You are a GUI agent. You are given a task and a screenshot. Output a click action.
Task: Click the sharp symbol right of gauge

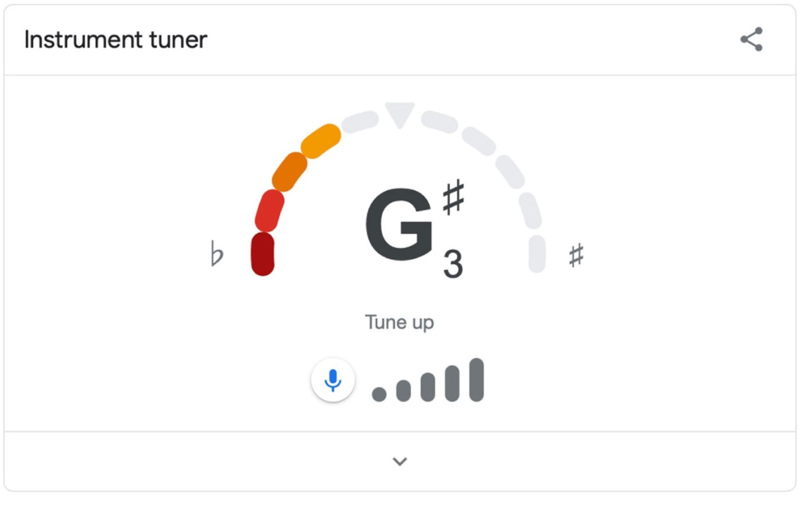[576, 255]
